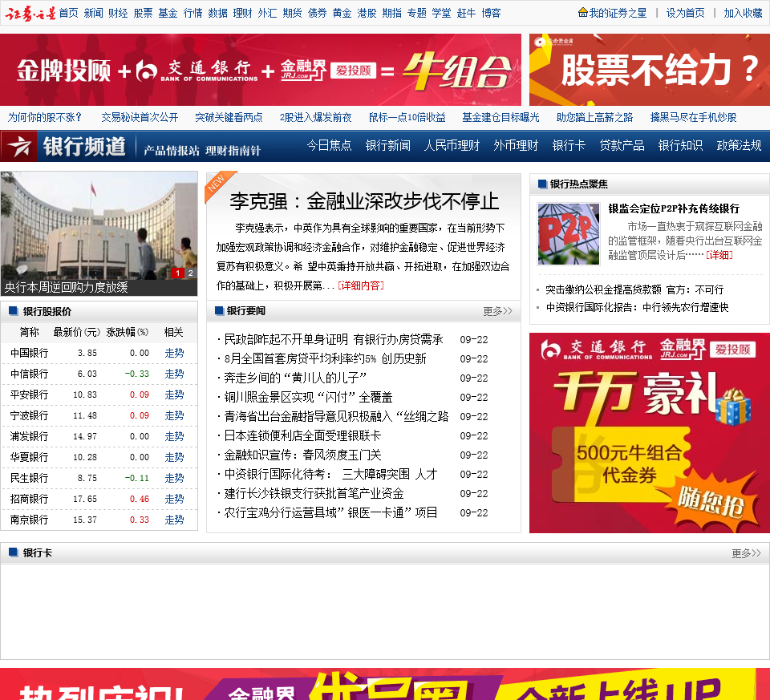Click the 证券之星 site logo

click(x=30, y=14)
